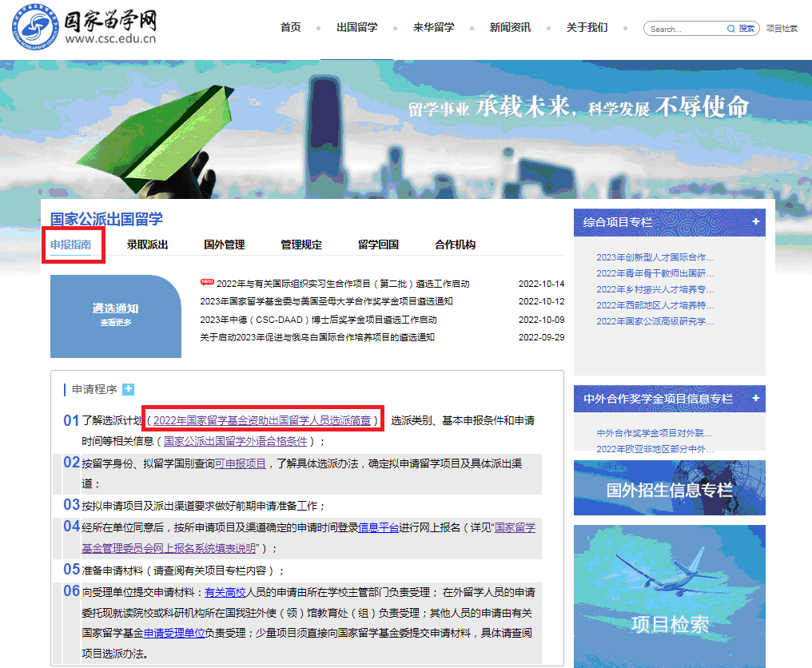
Task: Open the 项目检索 link in header
Action: [x=782, y=29]
